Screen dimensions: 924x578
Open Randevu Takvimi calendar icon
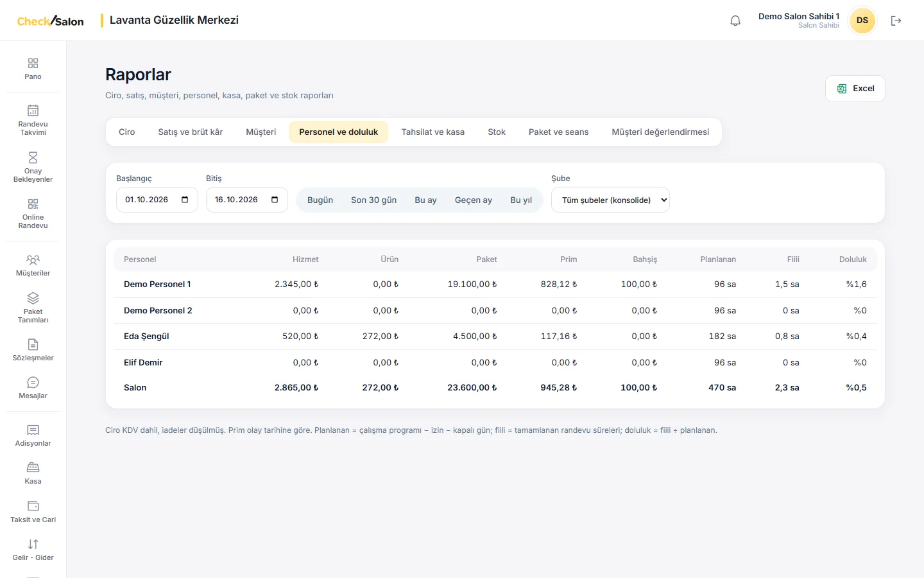click(33, 110)
